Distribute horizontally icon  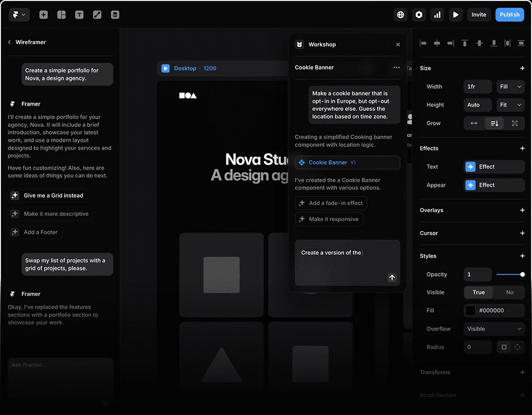508,43
